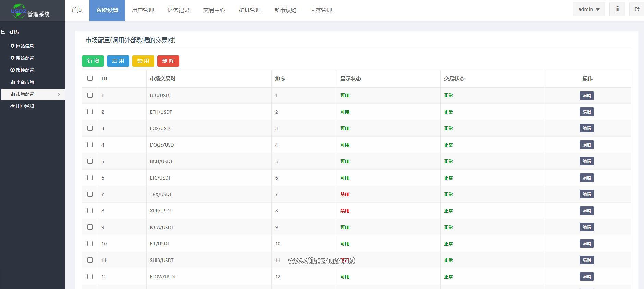Viewport: 644px width, 289px height.
Task: Click the 正常 status in DOGE/USDT row
Action: coord(448,145)
